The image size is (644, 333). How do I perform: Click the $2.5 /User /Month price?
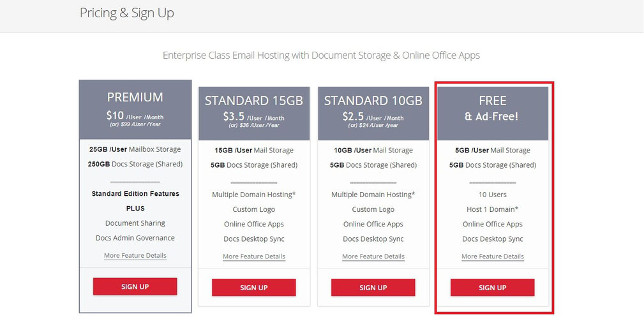373,117
